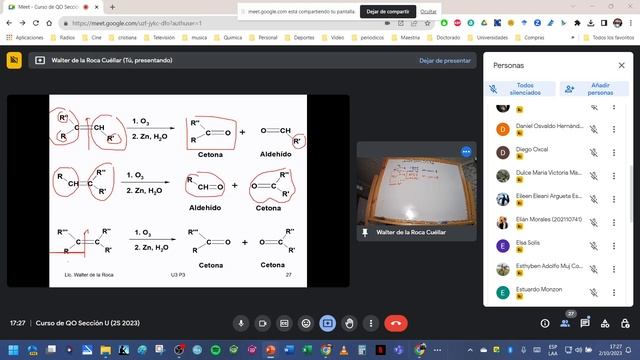Viewport: 640px width, 360px height.
Task: Click Añadir personas button
Action: pos(594,89)
